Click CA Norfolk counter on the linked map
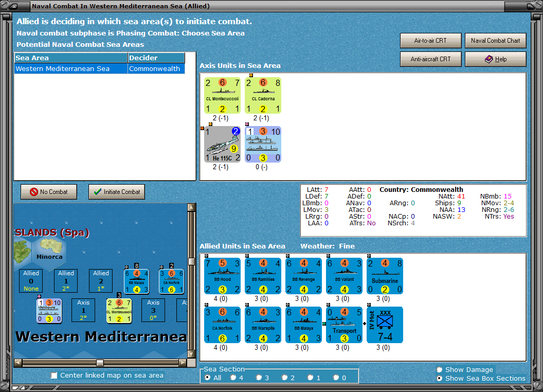The image size is (543, 392). pos(171,281)
